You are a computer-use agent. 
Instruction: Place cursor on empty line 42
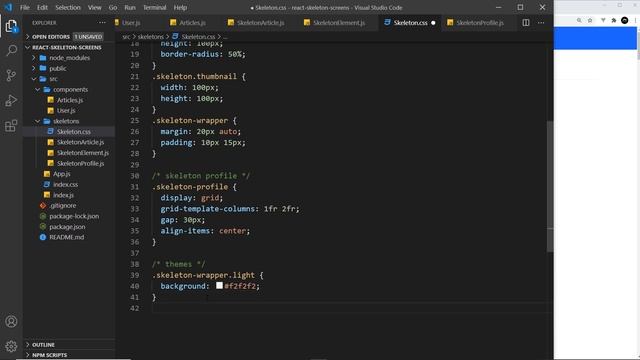pos(351,308)
